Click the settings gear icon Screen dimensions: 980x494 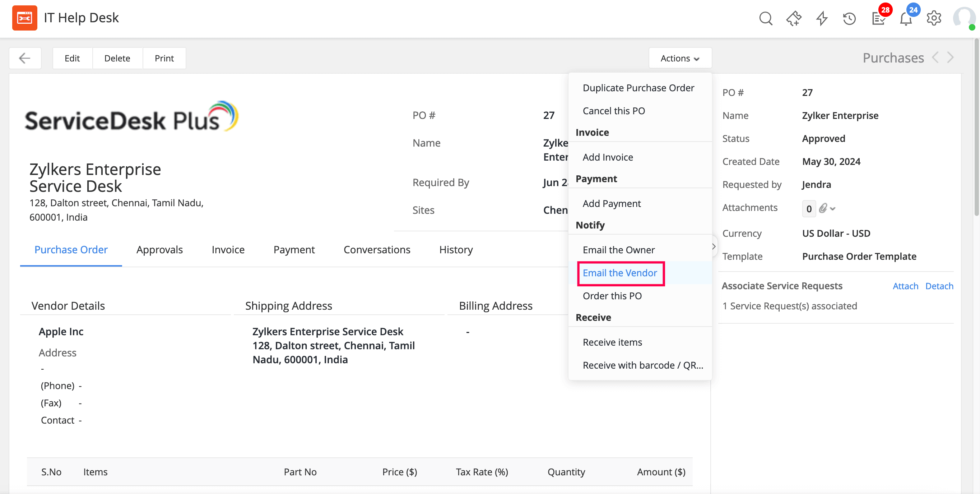coord(935,18)
